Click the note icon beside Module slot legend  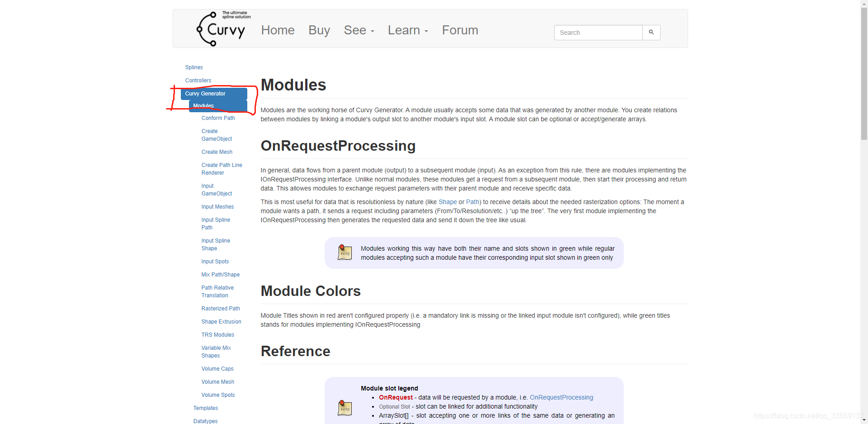[x=345, y=408]
